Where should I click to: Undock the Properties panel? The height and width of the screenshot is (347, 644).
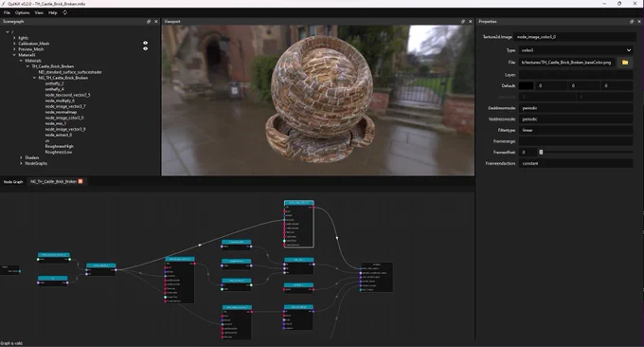632,22
